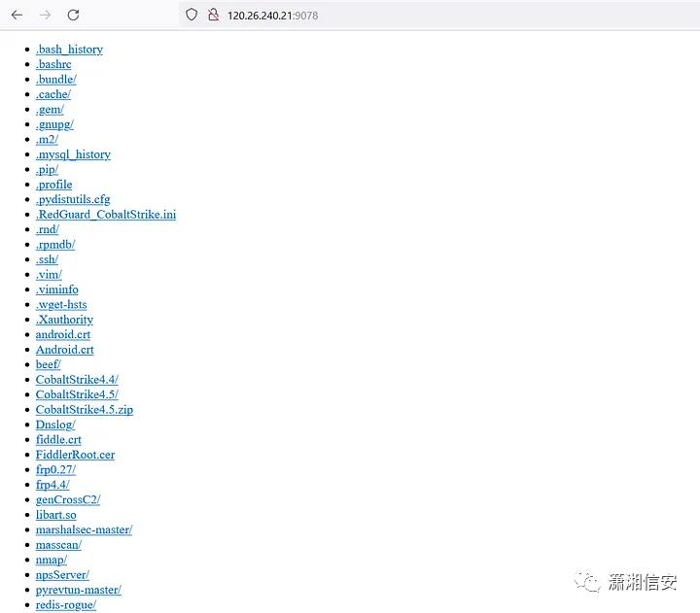
Task: Open the .rpmdb/ directory link
Action: tap(55, 245)
